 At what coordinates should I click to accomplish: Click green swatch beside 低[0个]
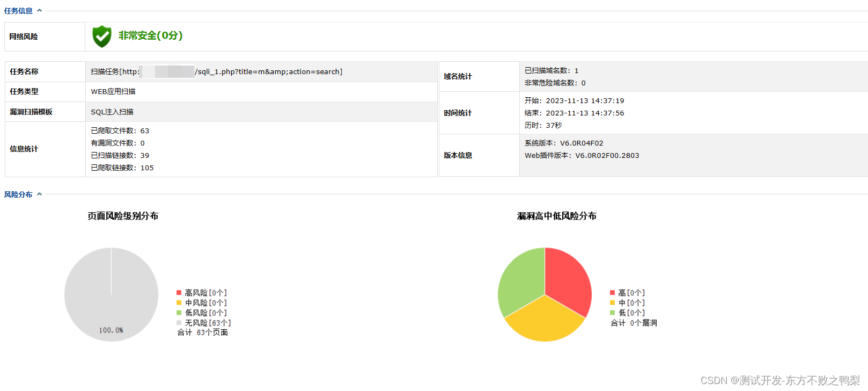click(x=612, y=313)
